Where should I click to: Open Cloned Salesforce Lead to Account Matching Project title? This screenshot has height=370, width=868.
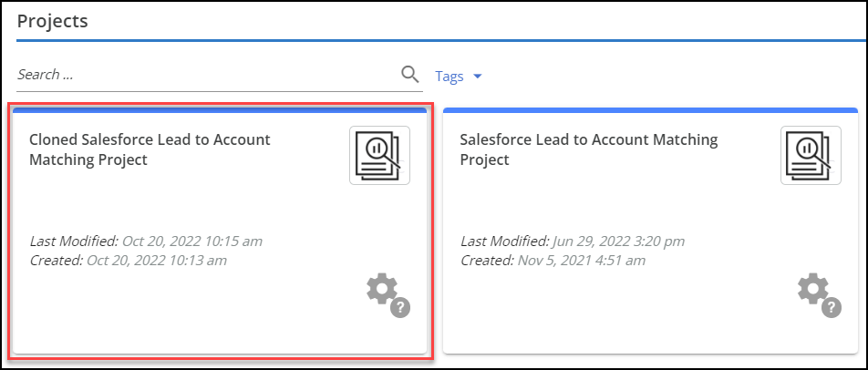click(x=150, y=149)
